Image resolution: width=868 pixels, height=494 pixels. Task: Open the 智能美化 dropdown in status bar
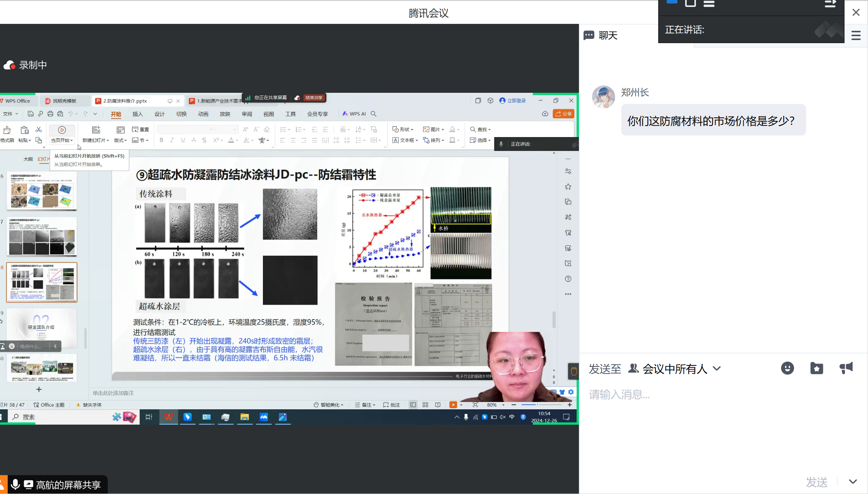(328, 405)
